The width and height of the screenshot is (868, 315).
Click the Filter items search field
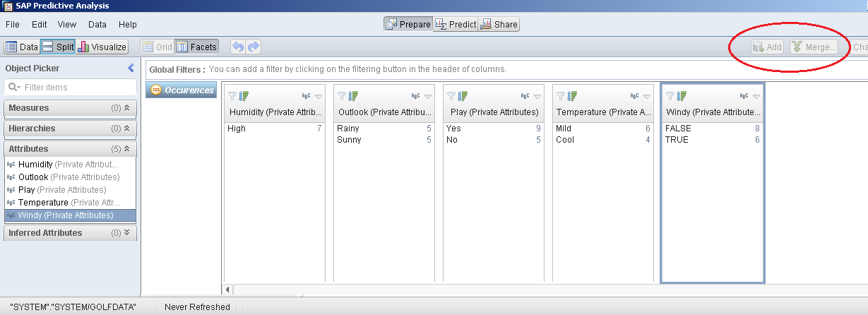(70, 88)
